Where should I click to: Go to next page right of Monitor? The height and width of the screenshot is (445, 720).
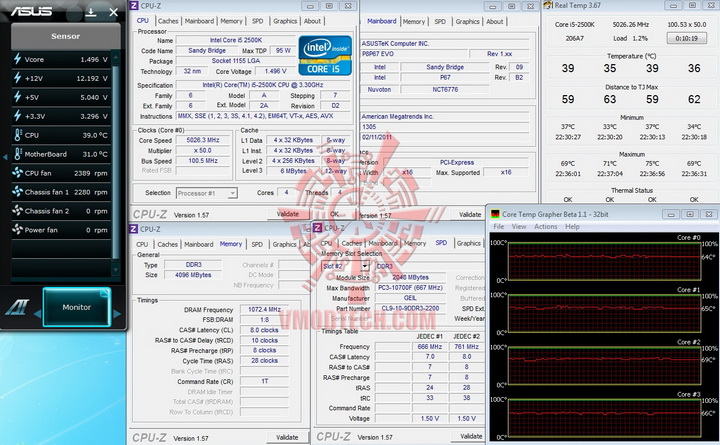click(x=117, y=314)
